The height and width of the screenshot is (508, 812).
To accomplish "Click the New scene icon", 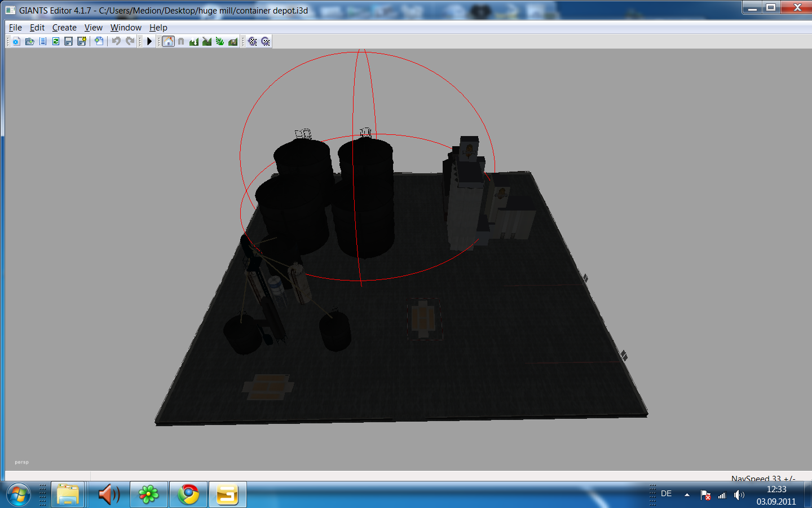I will 16,41.
